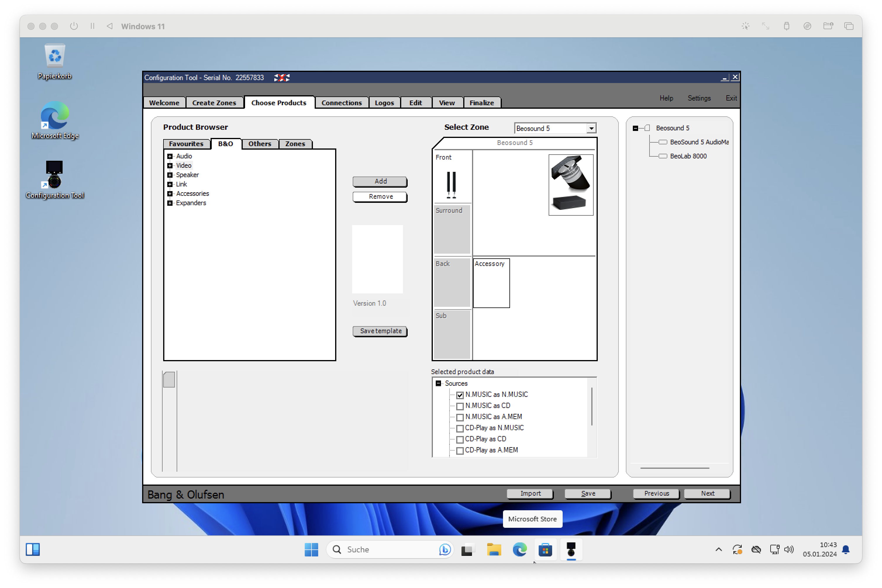Click the Import button
This screenshot has height=588, width=882.
(x=530, y=494)
